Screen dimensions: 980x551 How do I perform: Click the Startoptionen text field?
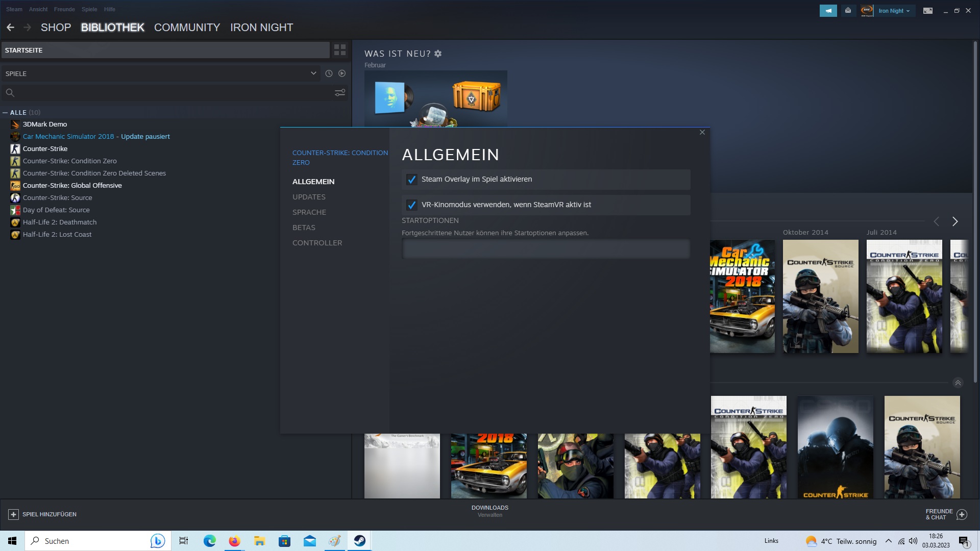pos(546,249)
